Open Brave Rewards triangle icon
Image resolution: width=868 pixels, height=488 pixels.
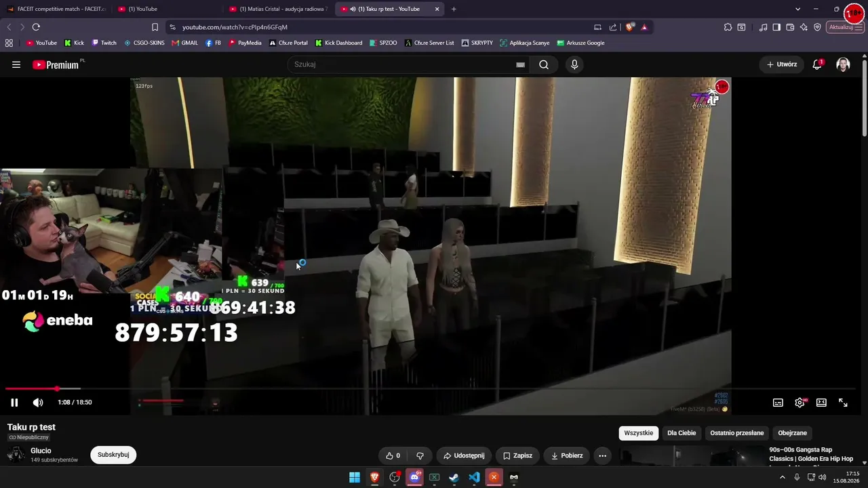[644, 27]
